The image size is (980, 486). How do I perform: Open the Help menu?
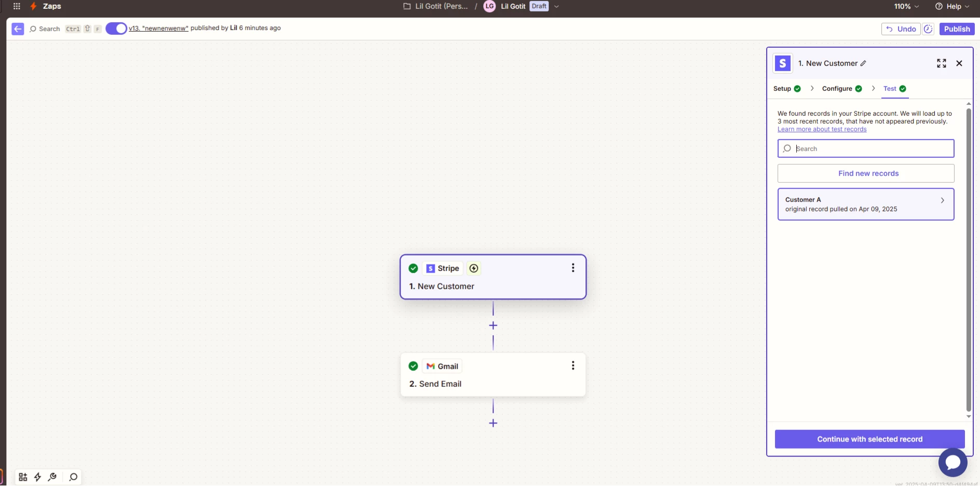point(952,6)
